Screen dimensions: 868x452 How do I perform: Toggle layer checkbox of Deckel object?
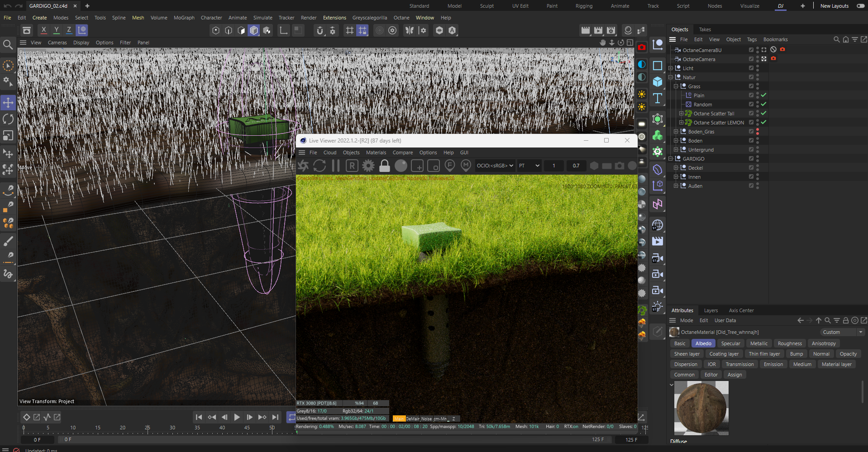[x=751, y=167]
